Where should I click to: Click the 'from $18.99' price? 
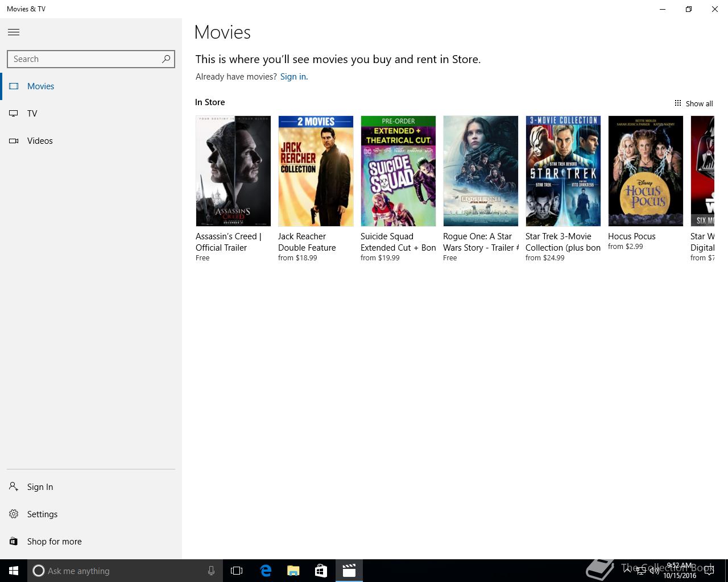(297, 258)
